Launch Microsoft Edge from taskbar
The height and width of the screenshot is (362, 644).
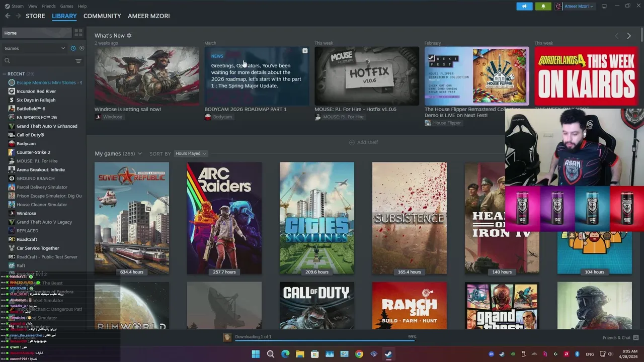[x=285, y=354]
